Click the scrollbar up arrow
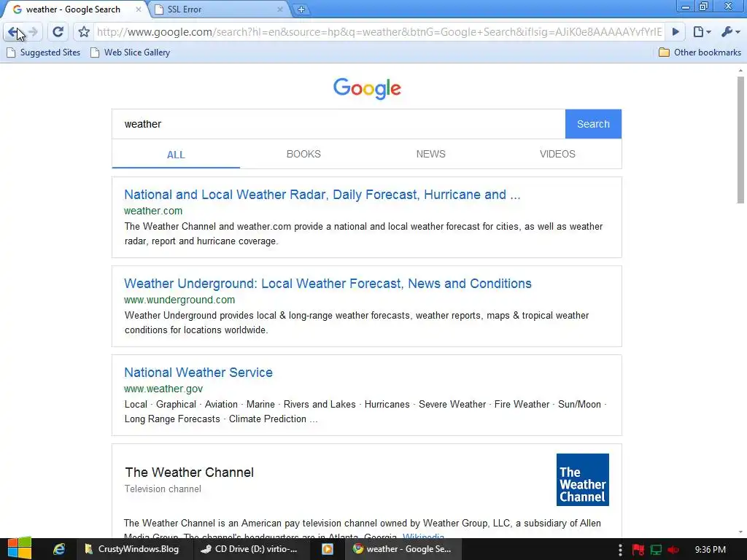 740,70
